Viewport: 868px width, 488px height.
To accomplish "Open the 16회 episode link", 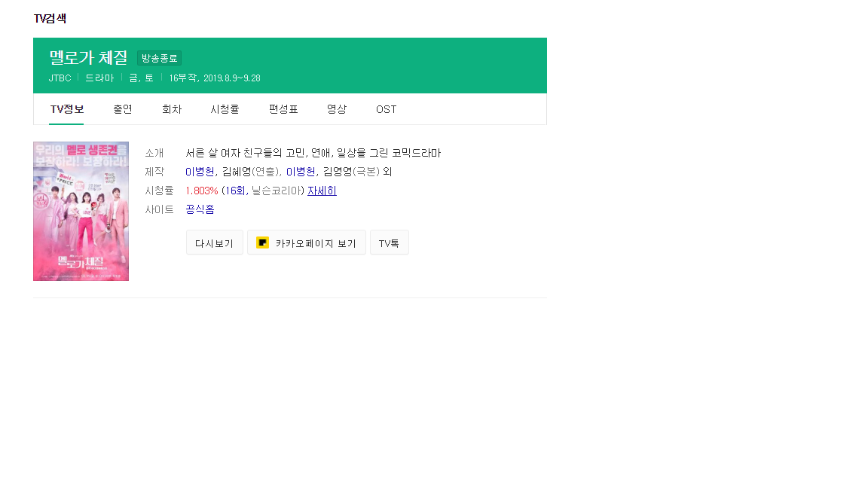I will [235, 191].
